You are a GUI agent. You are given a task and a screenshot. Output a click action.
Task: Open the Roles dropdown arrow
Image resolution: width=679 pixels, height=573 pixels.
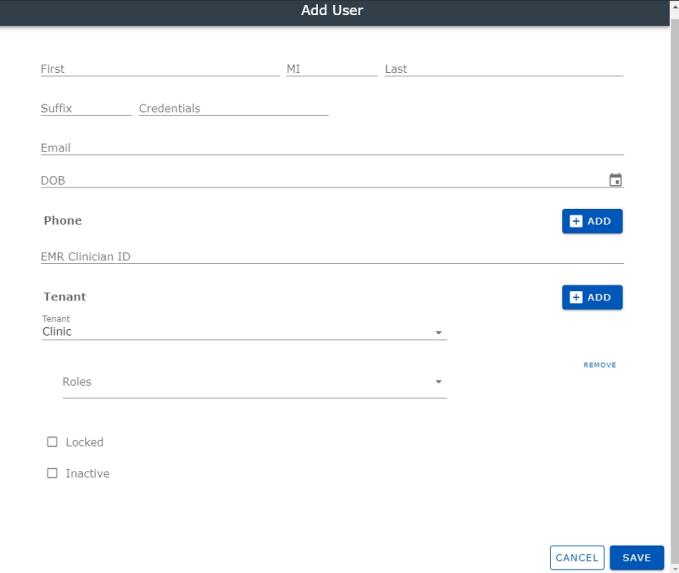(438, 382)
